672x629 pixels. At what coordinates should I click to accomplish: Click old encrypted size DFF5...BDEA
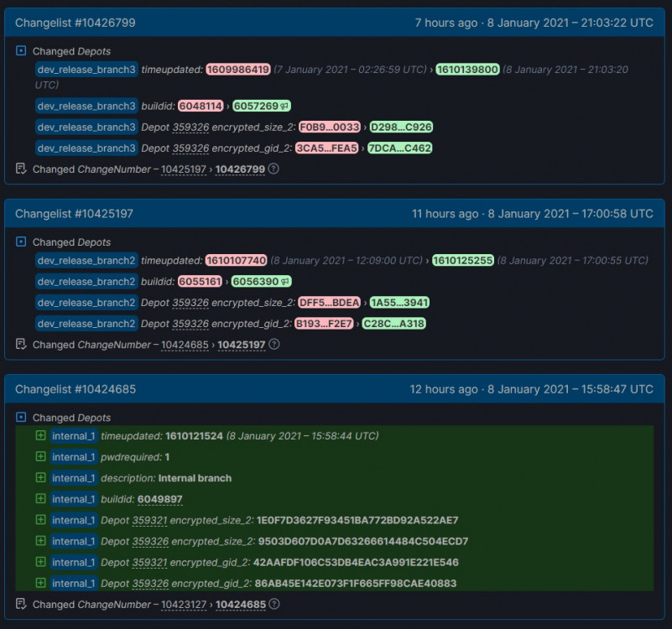click(329, 302)
